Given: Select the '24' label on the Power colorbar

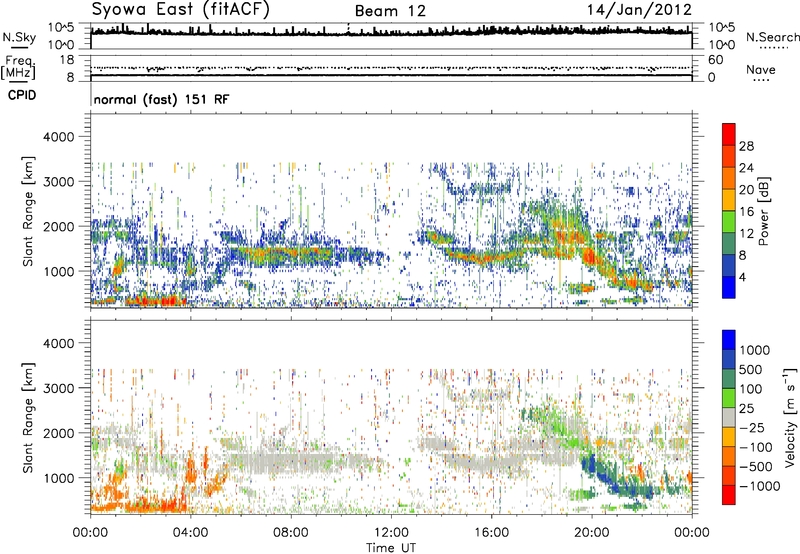Looking at the screenshot, I should tap(746, 168).
